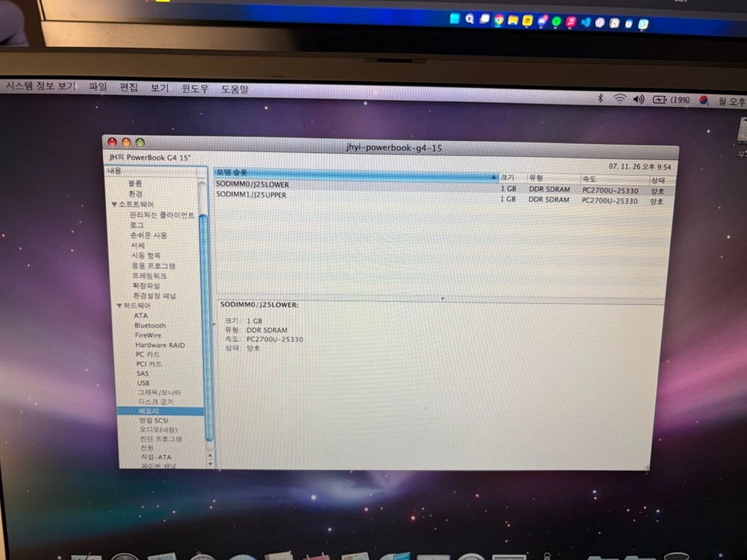Select 손쉬운 사용 in the sidebar
The height and width of the screenshot is (560, 747).
pos(149,235)
